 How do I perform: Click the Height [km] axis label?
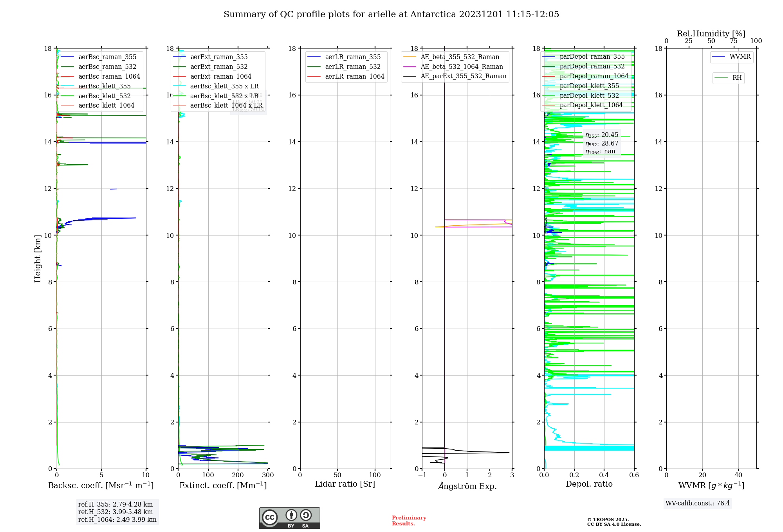38,259
